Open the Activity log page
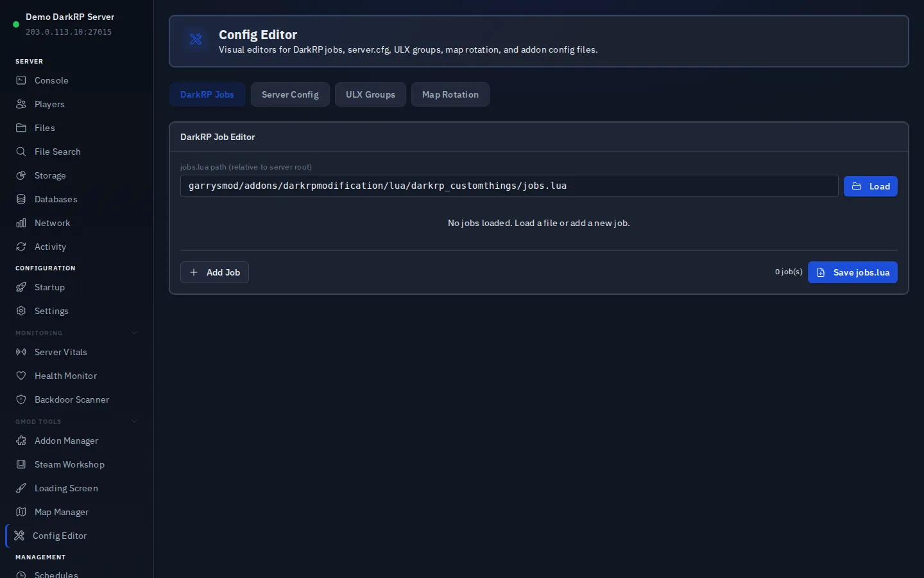Viewport: 924px width, 578px height. pyautogui.click(x=77, y=247)
